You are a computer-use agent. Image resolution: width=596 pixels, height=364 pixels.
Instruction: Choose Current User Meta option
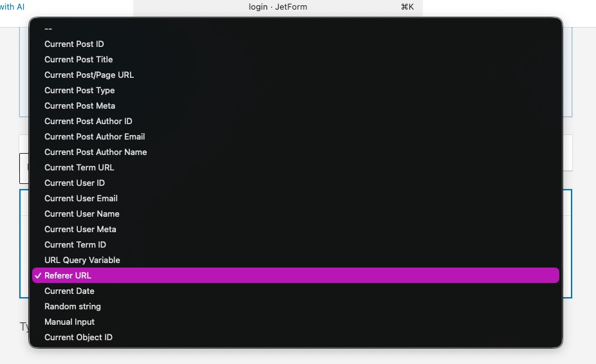80,229
